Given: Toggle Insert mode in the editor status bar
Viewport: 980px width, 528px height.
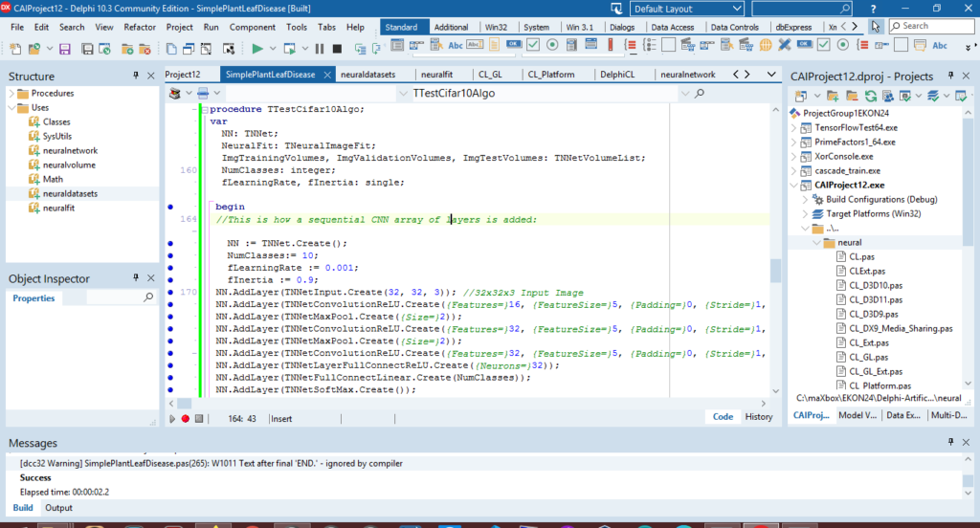Looking at the screenshot, I should (283, 418).
